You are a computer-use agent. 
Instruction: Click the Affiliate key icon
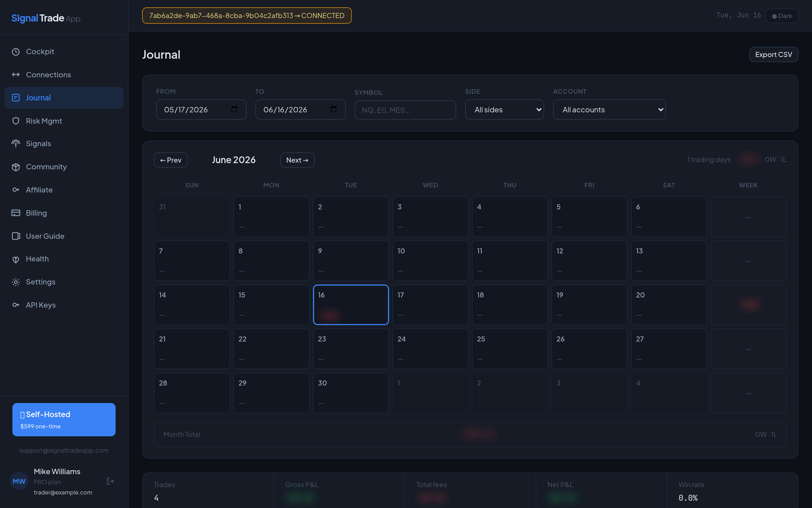coord(16,190)
